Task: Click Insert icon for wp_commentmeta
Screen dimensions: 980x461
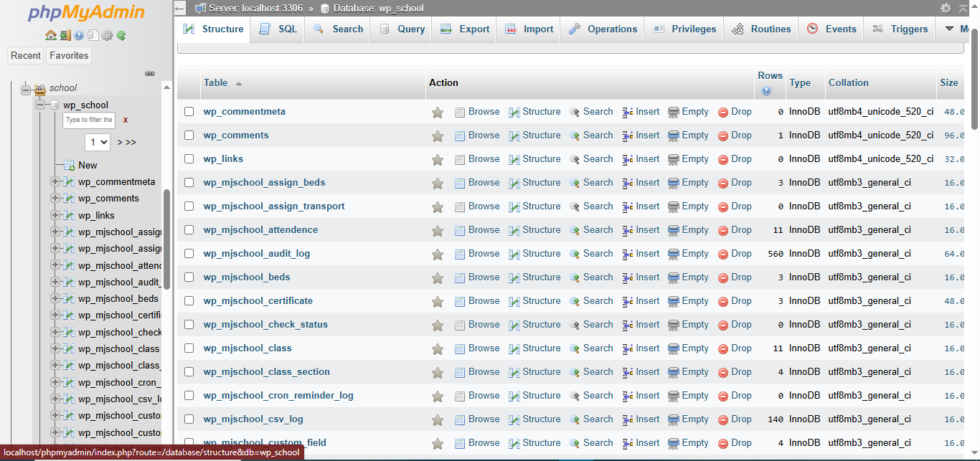Action: coord(641,111)
